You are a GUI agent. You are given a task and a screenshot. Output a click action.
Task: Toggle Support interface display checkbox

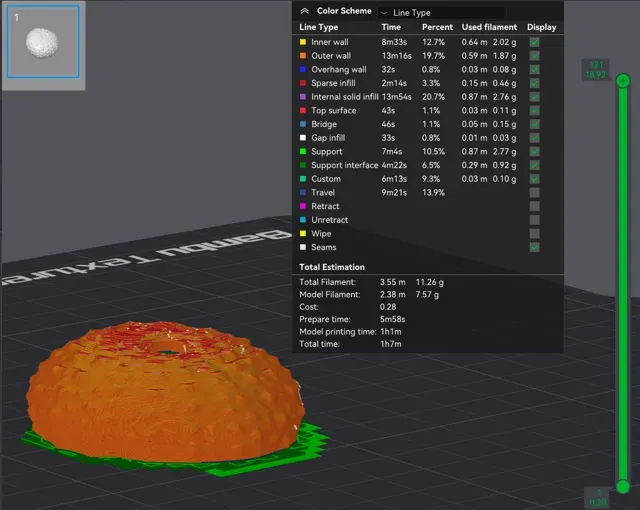[534, 165]
